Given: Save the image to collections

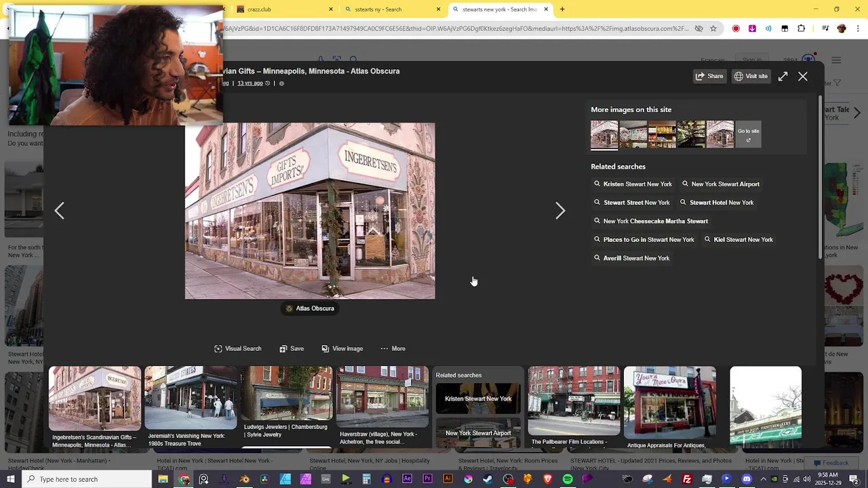Looking at the screenshot, I should 292,348.
